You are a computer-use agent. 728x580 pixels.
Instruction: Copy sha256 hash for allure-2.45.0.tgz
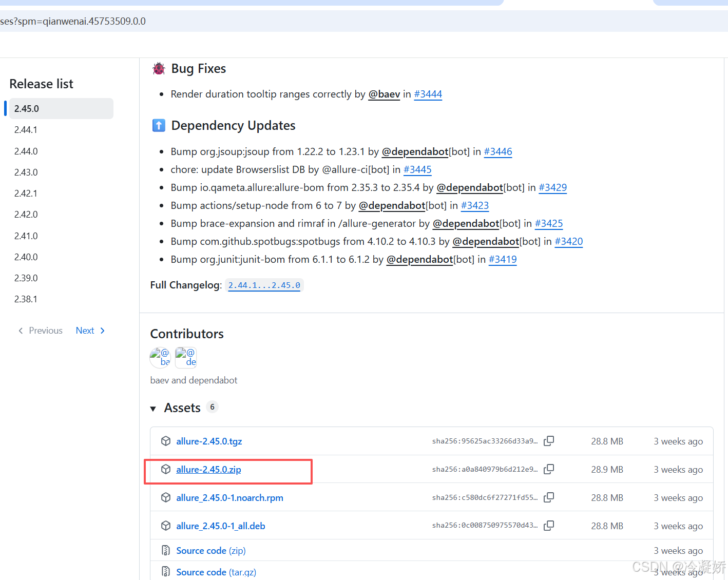pos(549,441)
